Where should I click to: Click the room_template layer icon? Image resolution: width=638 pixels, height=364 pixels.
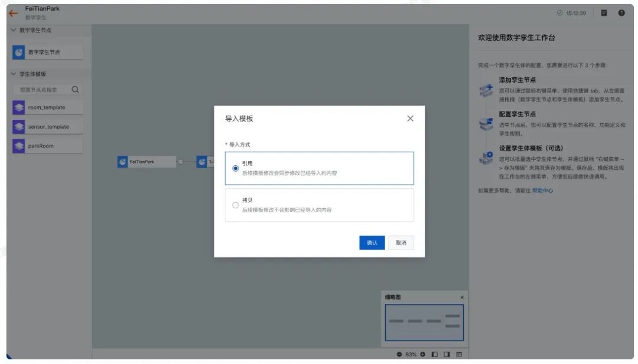(19, 107)
